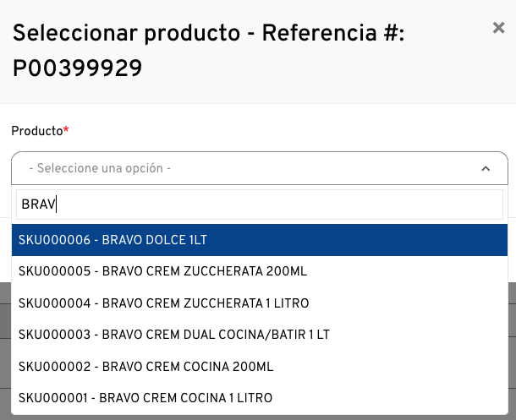Screen dimensions: 516x420
Task: Close the Seleccionar producto dialog
Action: pyautogui.click(x=498, y=28)
